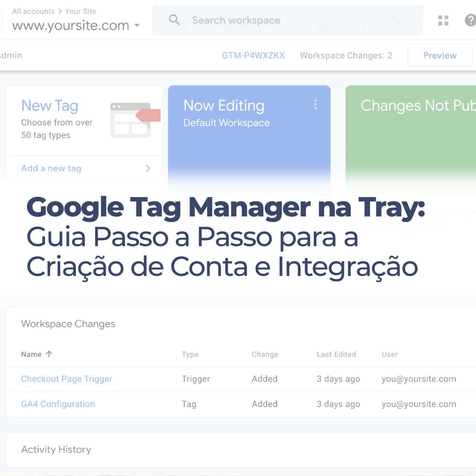Open the GTM-P4WXZKX container ID link
This screenshot has height=476, width=476.
[x=253, y=55]
